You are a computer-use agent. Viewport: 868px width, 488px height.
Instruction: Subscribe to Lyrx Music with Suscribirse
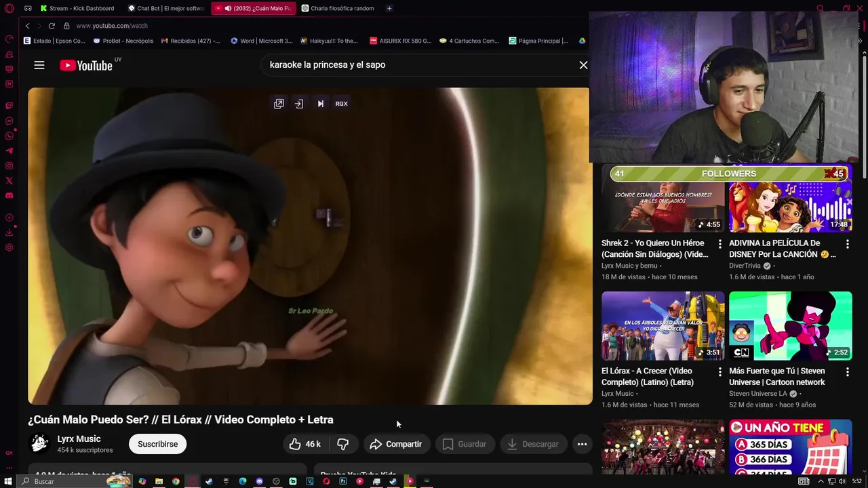coord(157,444)
